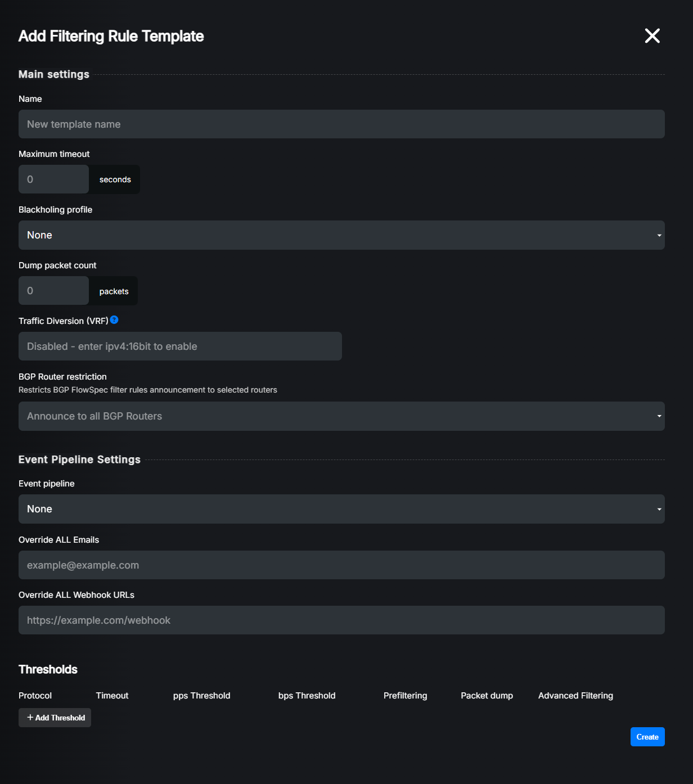Click the Traffic Diversion help icon
Viewport: 693px width, 784px height.
pyautogui.click(x=114, y=320)
